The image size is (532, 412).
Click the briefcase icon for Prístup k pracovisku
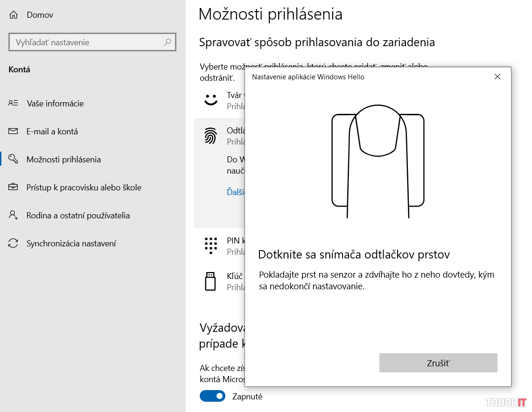[13, 187]
